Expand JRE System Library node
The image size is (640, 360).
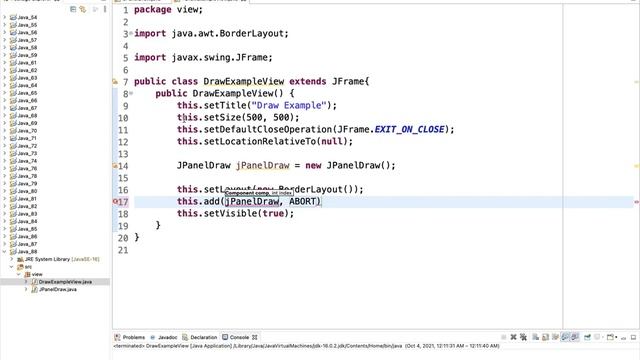pyautogui.click(x=12, y=259)
